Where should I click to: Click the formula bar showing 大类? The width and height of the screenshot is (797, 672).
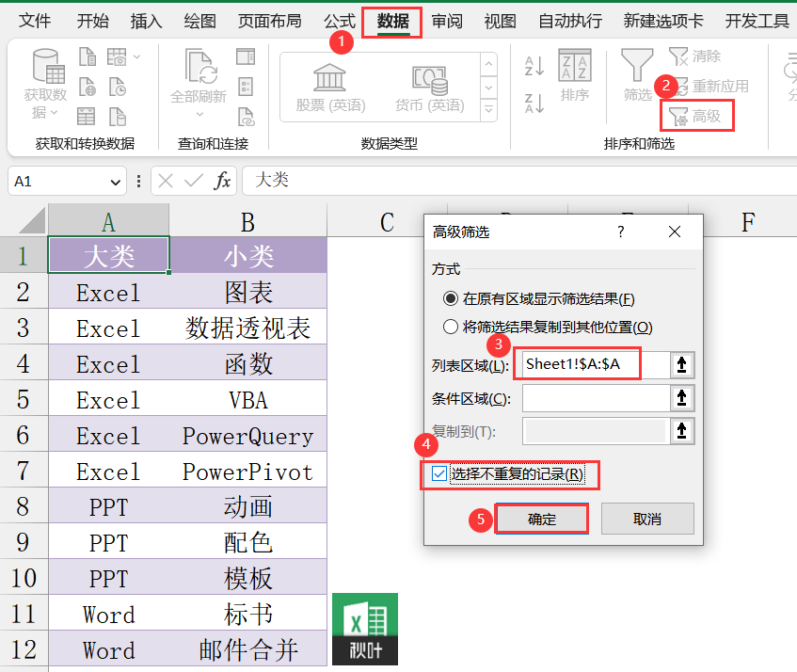coord(519,181)
